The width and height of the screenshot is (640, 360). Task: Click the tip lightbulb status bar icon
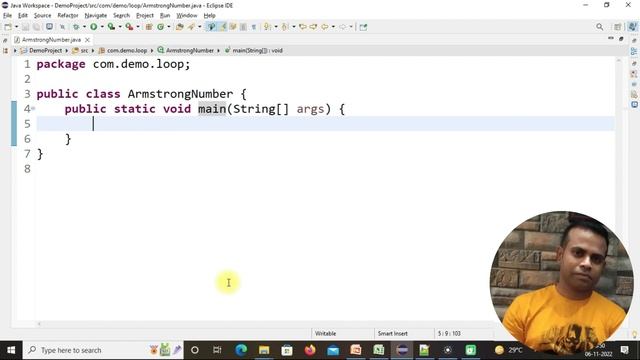[x=634, y=334]
